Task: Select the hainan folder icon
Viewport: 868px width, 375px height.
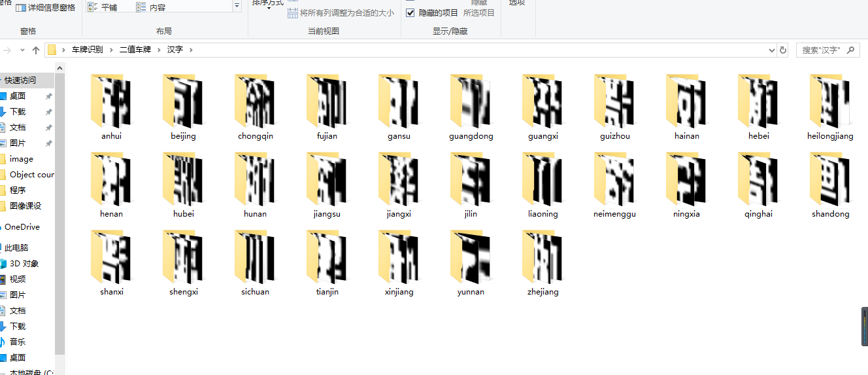Action: pos(686,101)
